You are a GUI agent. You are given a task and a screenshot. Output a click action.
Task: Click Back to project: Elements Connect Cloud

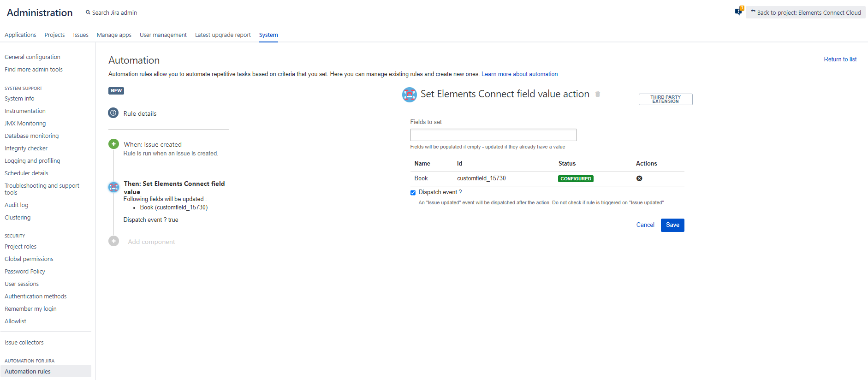coord(805,12)
